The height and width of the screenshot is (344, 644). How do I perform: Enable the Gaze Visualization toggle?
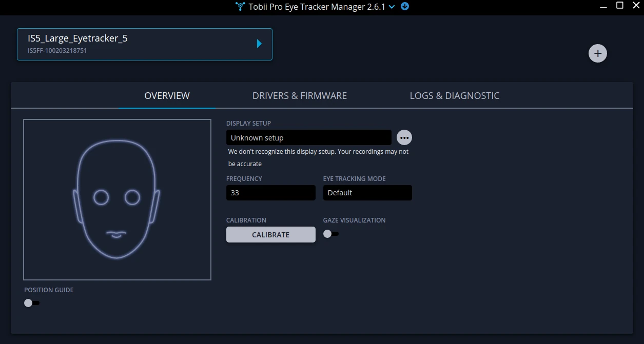coord(331,233)
